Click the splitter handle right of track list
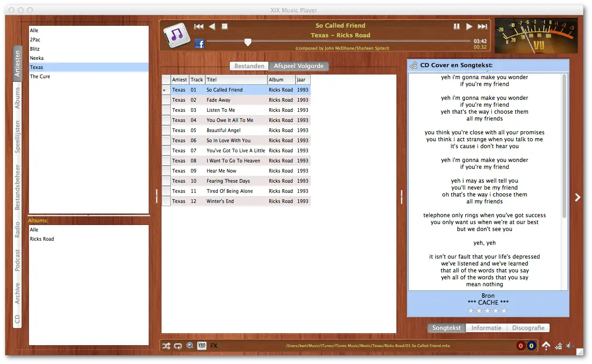Viewport: 592px width, 364px height. click(x=401, y=196)
